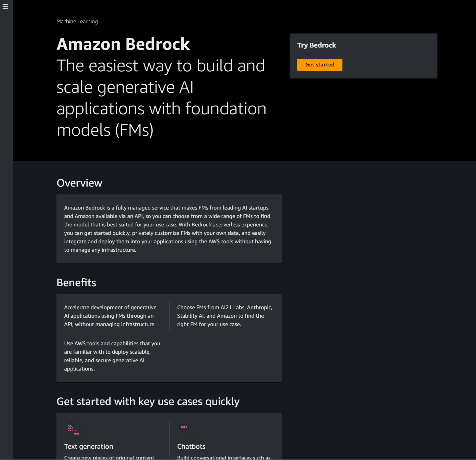Click the Get started button
This screenshot has height=460, width=476.
click(320, 65)
